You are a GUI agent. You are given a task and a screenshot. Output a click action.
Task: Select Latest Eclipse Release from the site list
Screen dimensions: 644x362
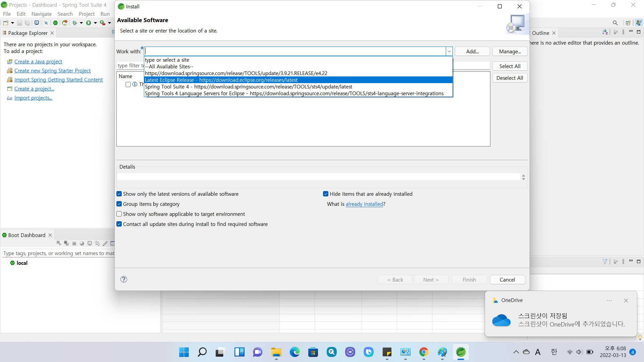coord(221,80)
